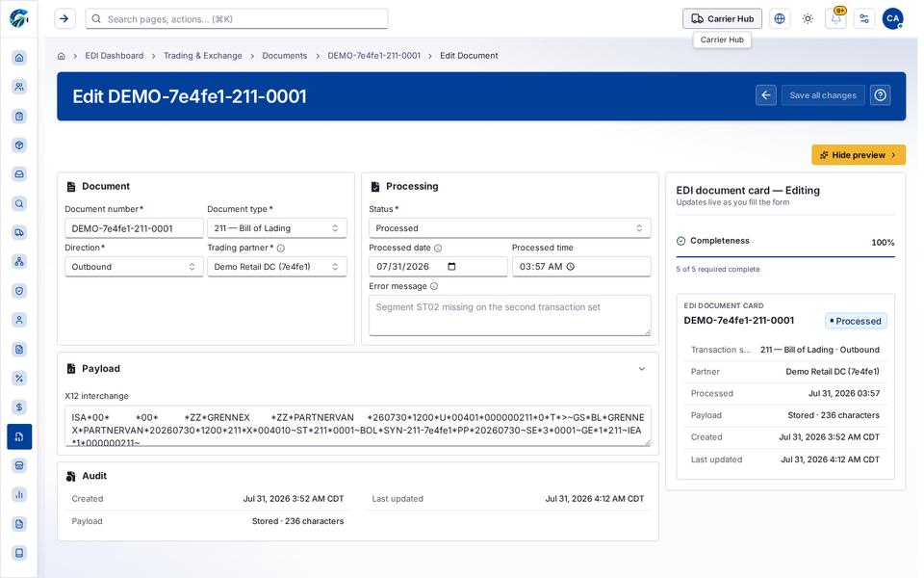Click the globe language icon
Screen dimensions: 924x578
(780, 19)
